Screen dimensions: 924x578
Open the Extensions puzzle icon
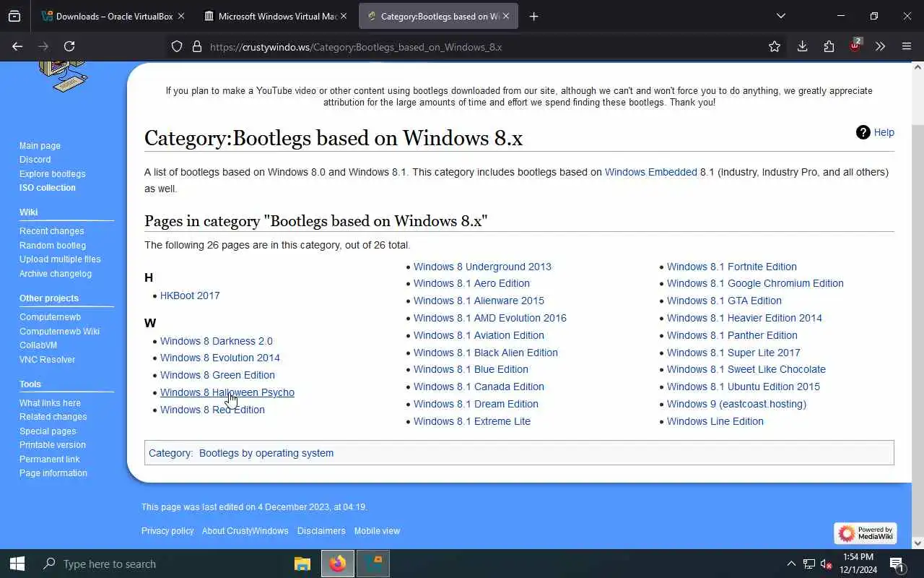pos(829,46)
